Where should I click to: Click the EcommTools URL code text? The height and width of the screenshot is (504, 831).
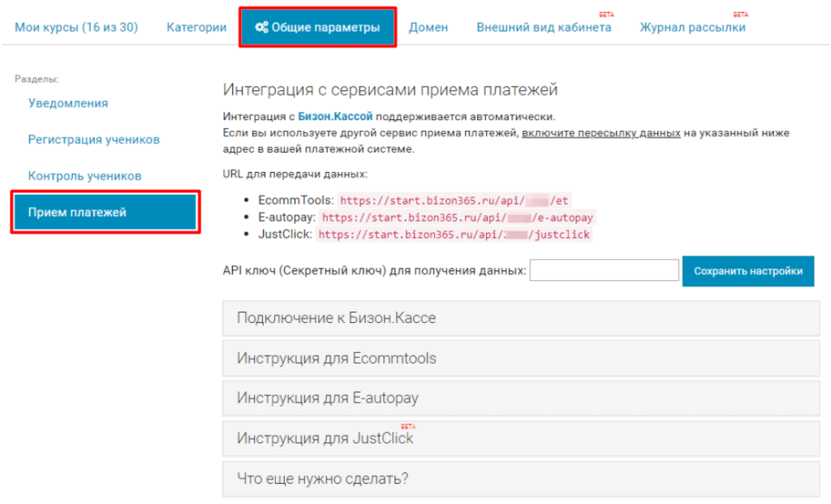pyautogui.click(x=455, y=200)
